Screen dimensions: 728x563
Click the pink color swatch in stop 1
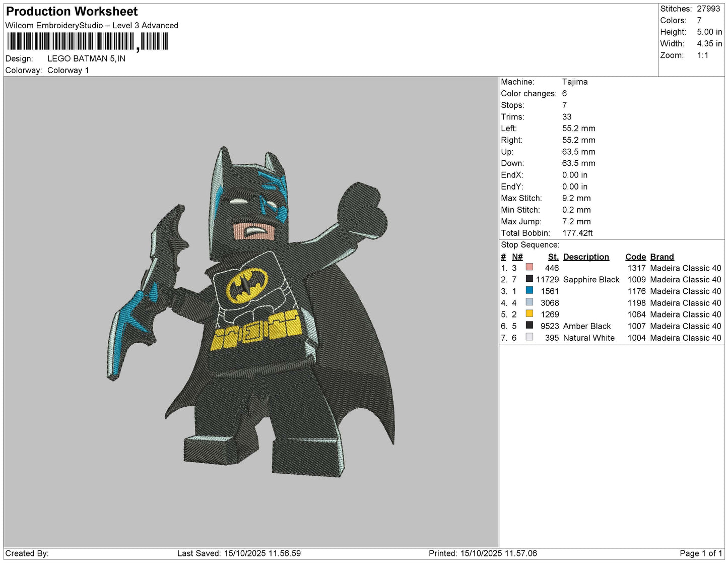tap(529, 267)
